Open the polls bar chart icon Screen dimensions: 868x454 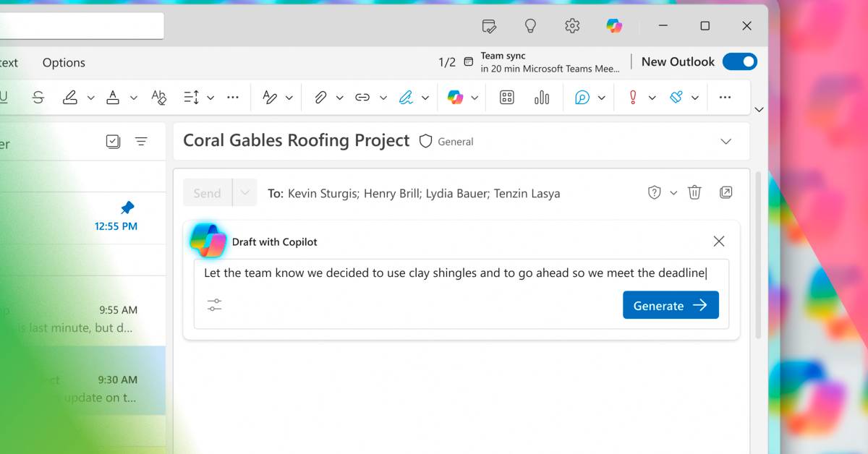click(x=542, y=98)
